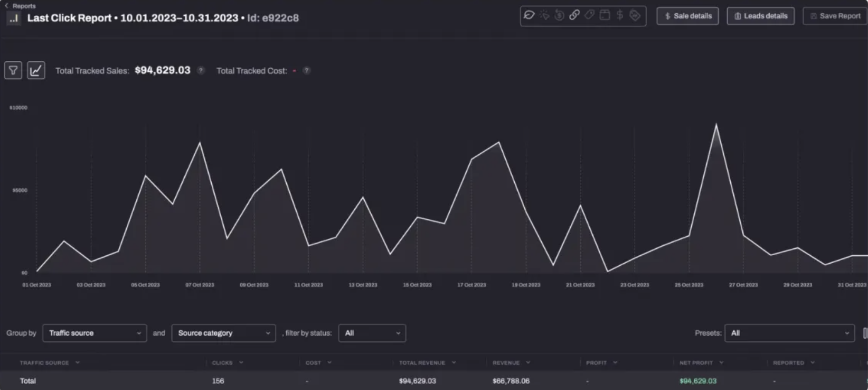Go back to Reports
The width and height of the screenshot is (868, 390).
click(x=20, y=6)
